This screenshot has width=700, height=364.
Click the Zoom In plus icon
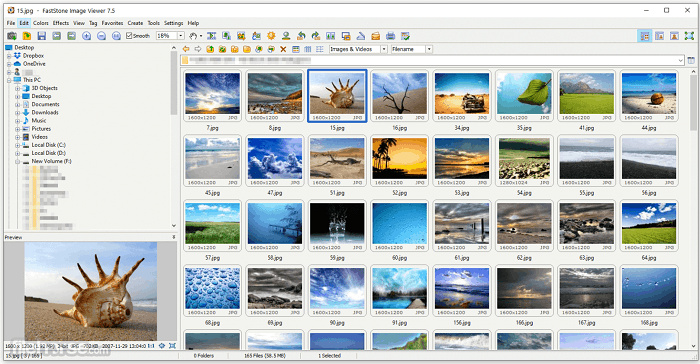click(87, 36)
